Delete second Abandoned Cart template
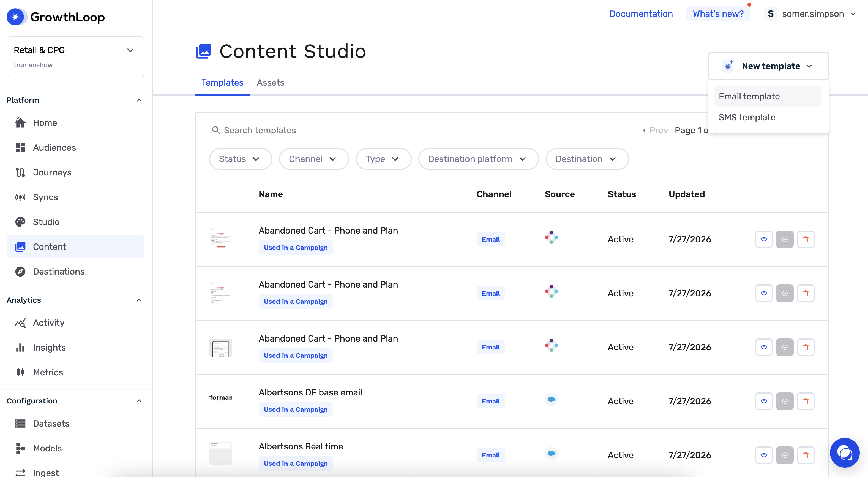This screenshot has height=477, width=868. (x=806, y=293)
